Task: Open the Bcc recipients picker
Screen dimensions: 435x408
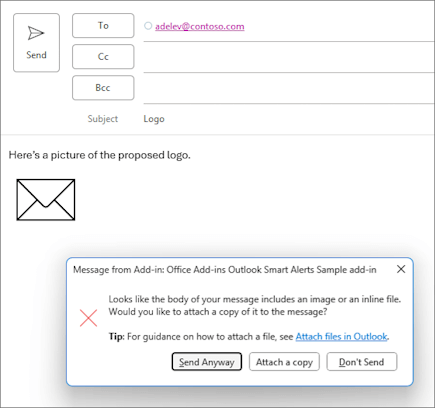Action: coord(103,88)
